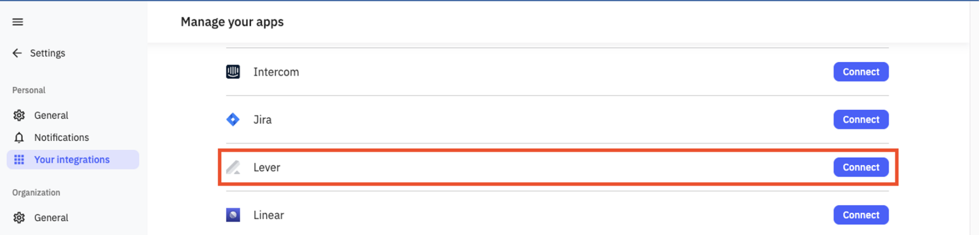Screen dimensions: 980x235
Task: Click the Lever app logo
Action: click(233, 167)
